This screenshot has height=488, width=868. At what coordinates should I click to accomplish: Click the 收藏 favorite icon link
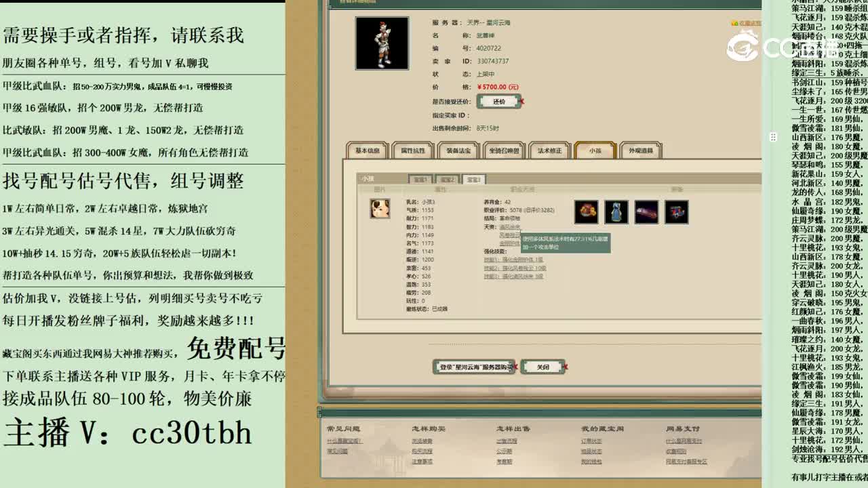coord(745,23)
